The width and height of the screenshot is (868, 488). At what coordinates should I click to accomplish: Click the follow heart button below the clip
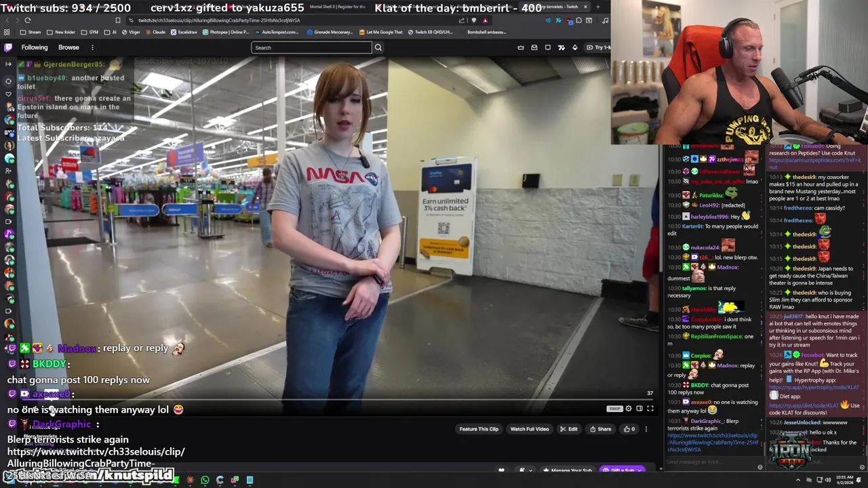[x=501, y=470]
